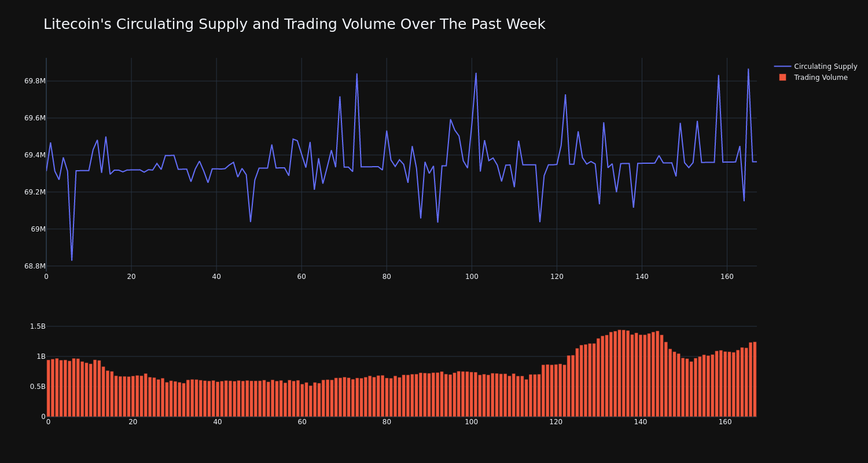This screenshot has height=463, width=868.
Task: Click x-axis label 140 under the supply chart
Action: click(x=642, y=277)
